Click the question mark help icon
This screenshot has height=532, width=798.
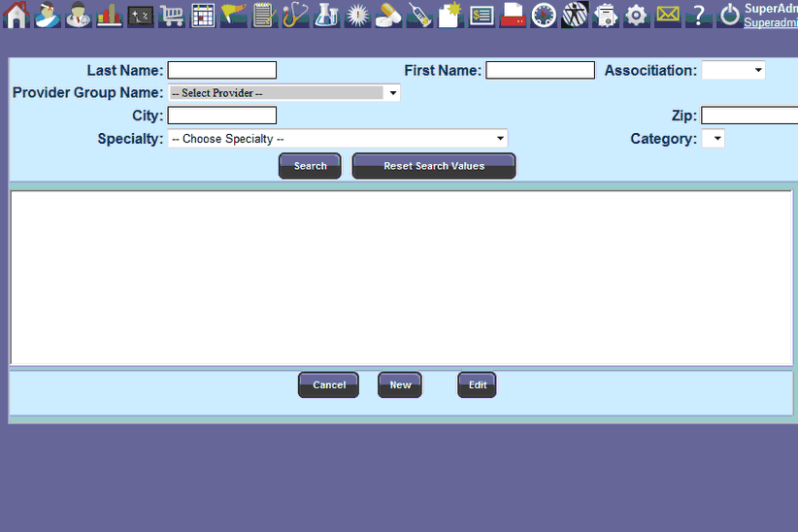pos(697,16)
